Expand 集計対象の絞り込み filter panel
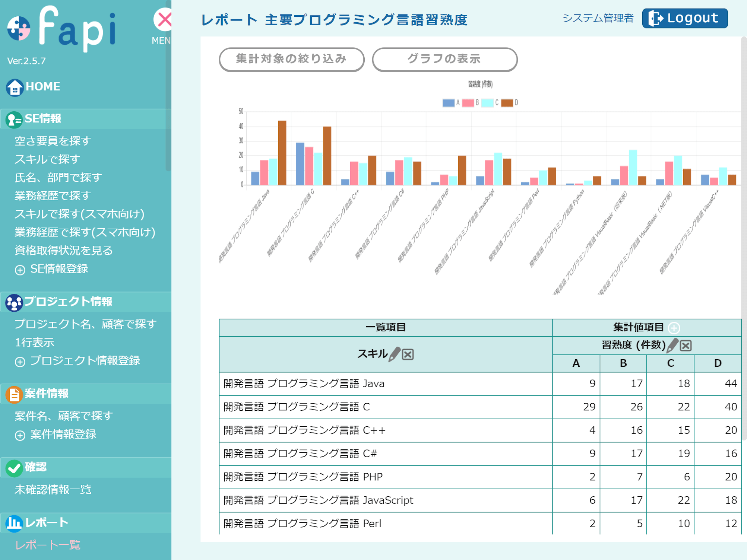747x560 pixels. 291,59
